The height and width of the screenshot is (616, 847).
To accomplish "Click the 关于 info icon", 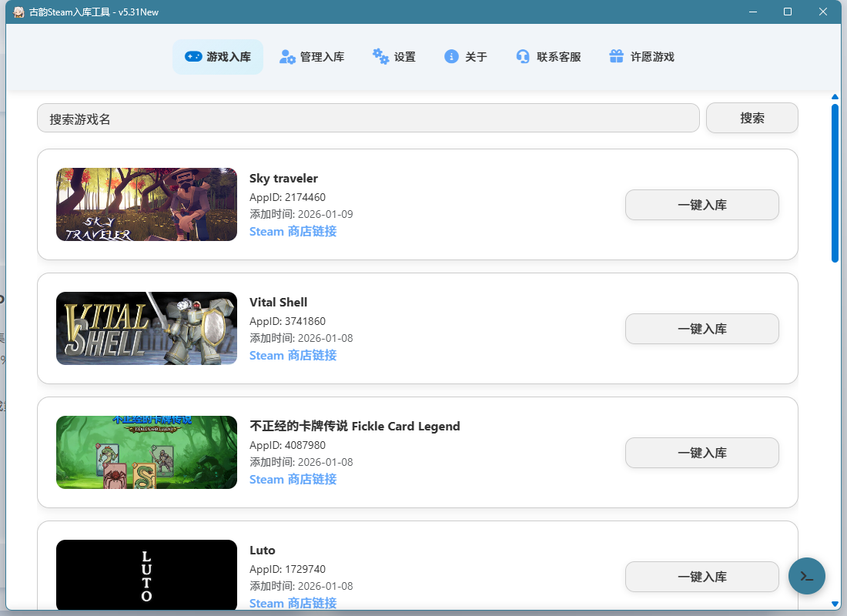I will [450, 56].
